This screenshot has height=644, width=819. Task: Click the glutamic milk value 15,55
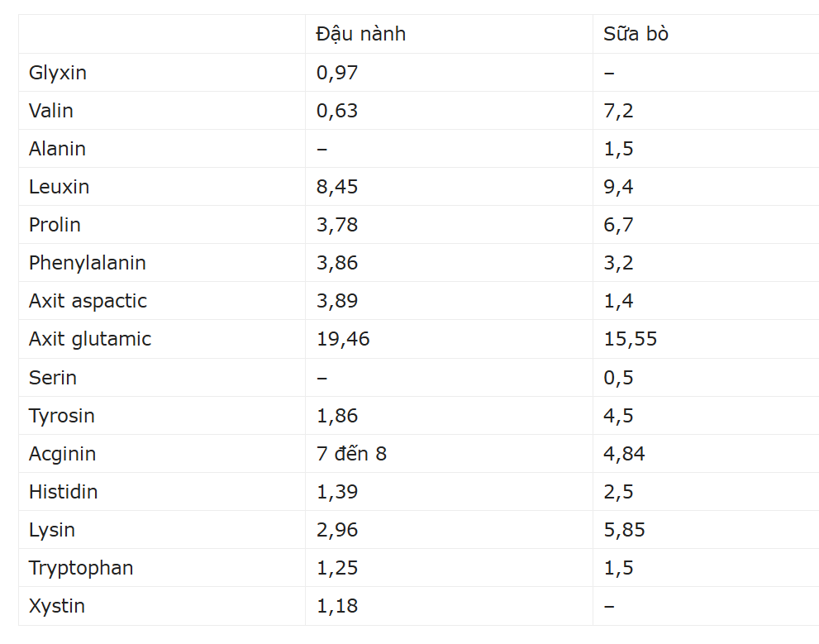tap(630, 340)
